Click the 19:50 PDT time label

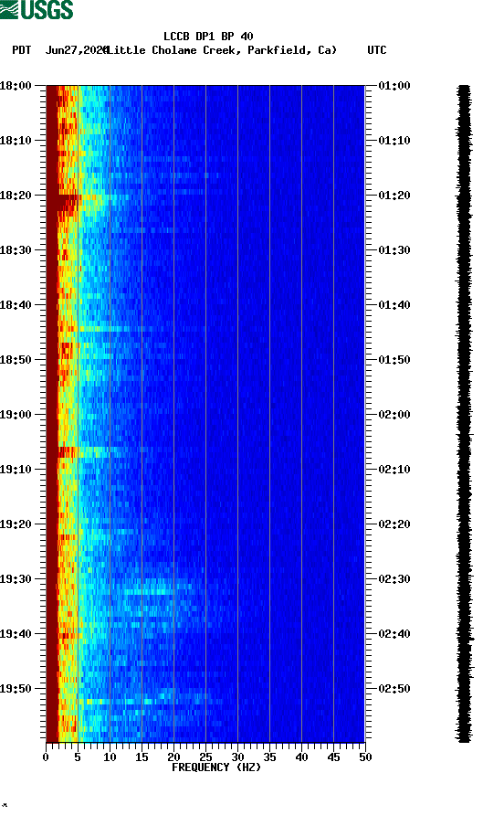click(16, 689)
